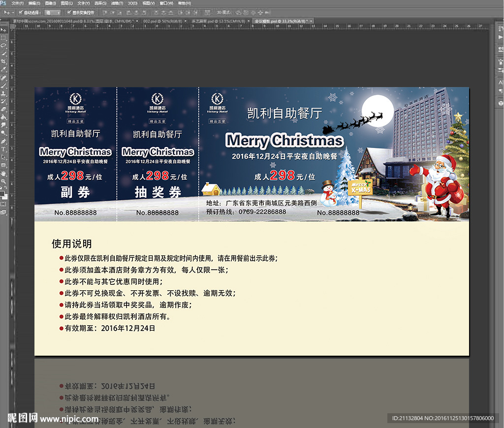Open the Character panel 'A' icon
The image size is (504, 428).
[x=501, y=82]
